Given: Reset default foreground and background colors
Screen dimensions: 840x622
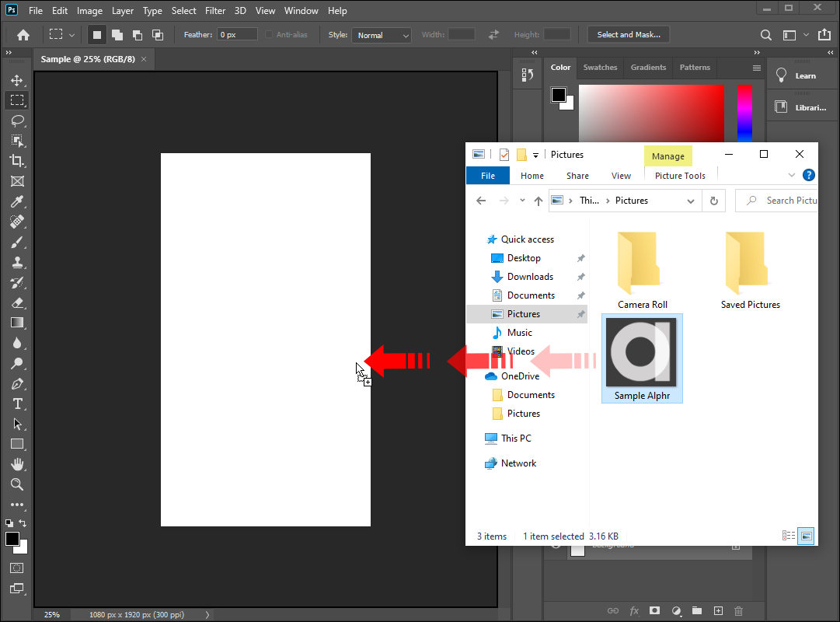Looking at the screenshot, I should [9, 522].
